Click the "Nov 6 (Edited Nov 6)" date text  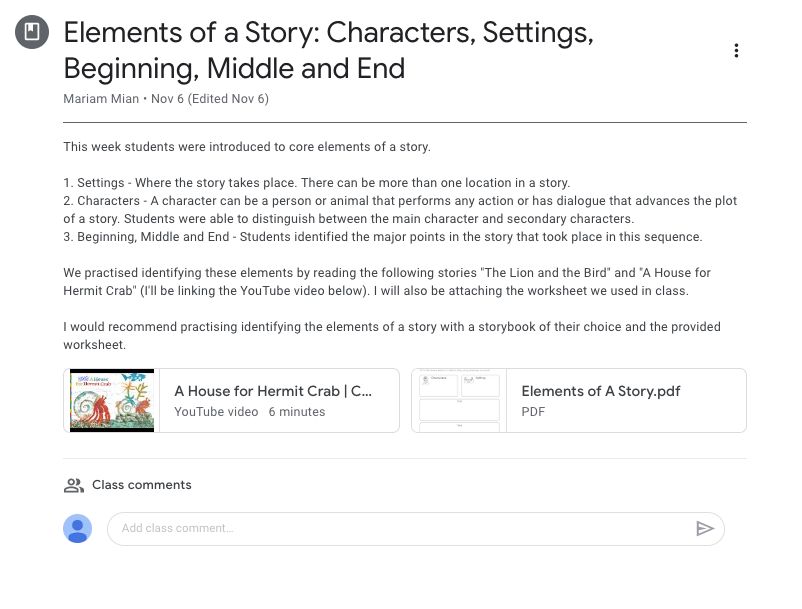click(x=210, y=99)
